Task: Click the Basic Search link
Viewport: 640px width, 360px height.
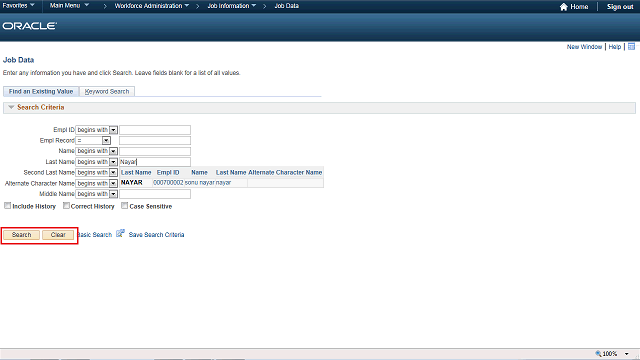Action: tap(94, 235)
